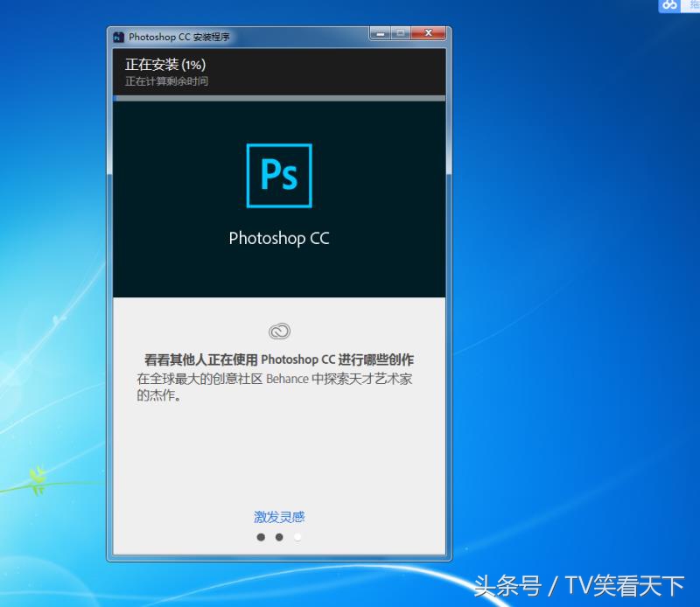This screenshot has width=700, height=607.
Task: Close the Photoshop CC 安装程序 window
Action: (x=428, y=33)
